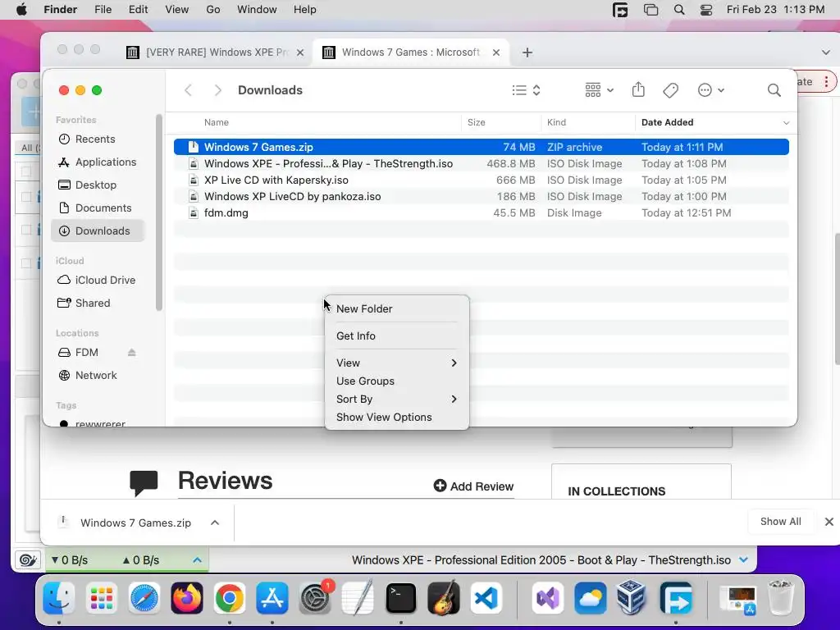Open the group-by options dropdown in Finder toolbar
The width and height of the screenshot is (840, 630).
[600, 90]
